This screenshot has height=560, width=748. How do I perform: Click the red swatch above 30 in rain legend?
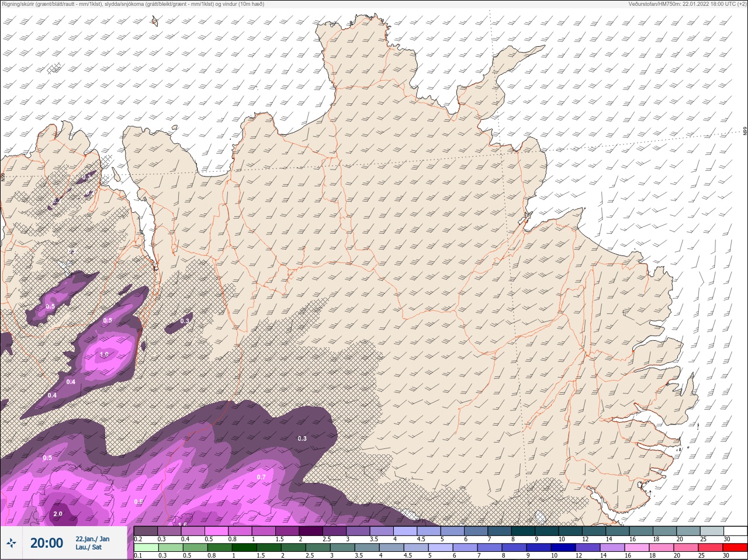pos(735,548)
